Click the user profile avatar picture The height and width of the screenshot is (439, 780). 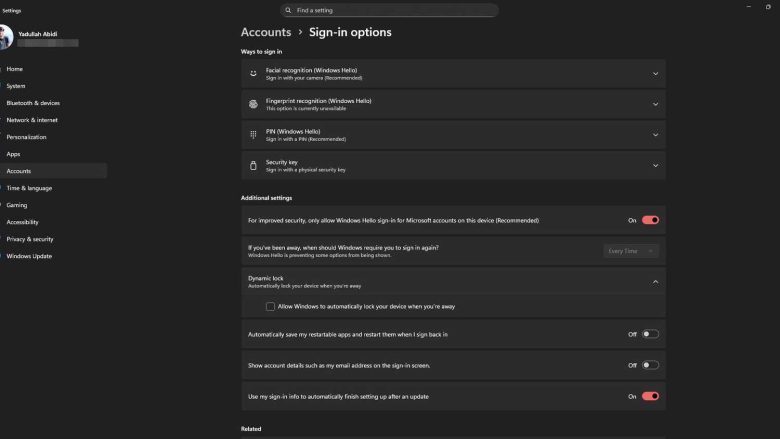tap(5, 38)
